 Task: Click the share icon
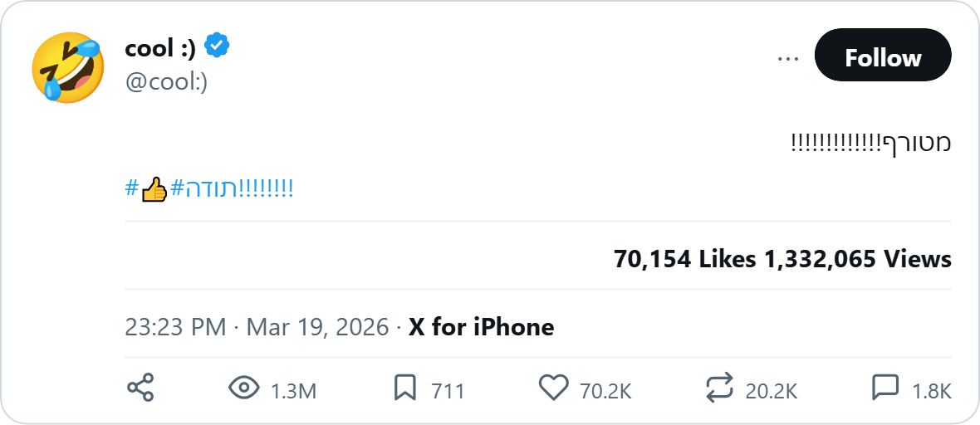point(140,388)
